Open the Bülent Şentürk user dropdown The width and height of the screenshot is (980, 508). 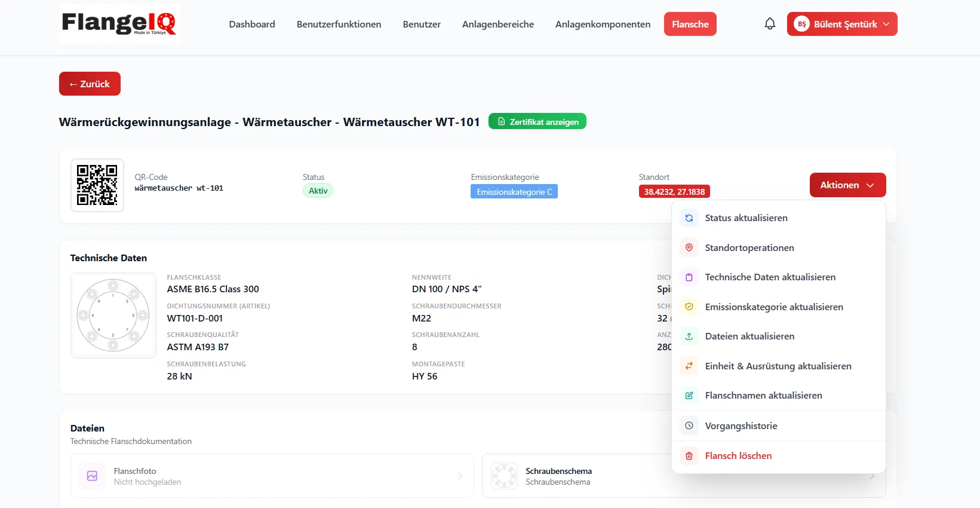[842, 24]
